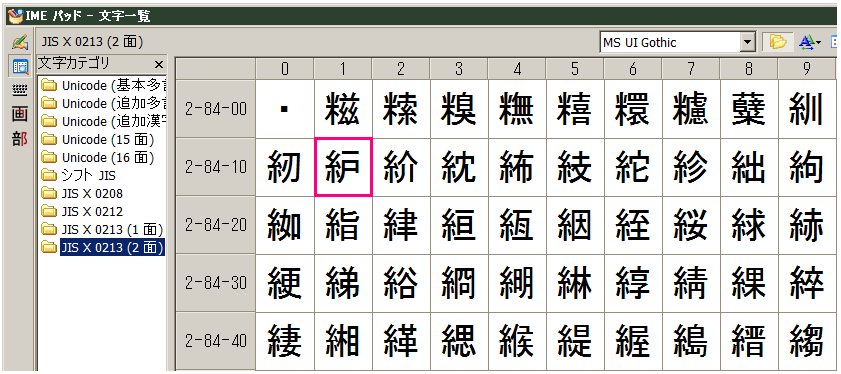
Task: Close the 文字カテゴリ panel
Action: (x=159, y=65)
